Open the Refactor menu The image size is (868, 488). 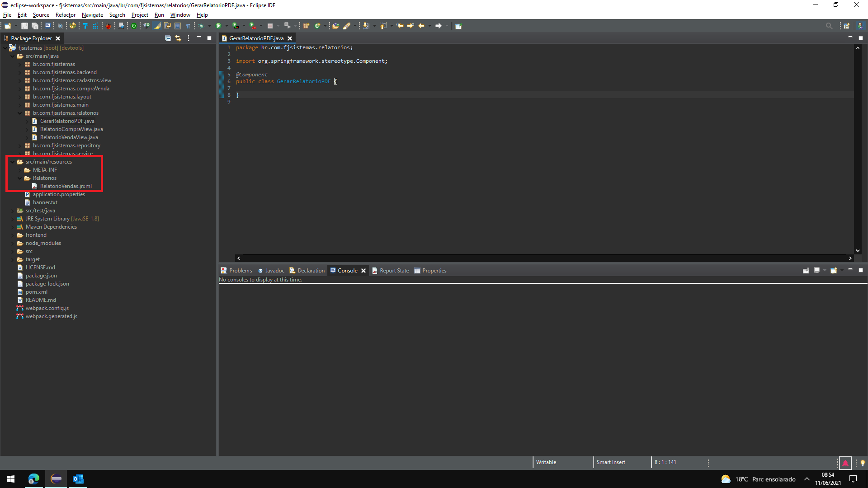tap(66, 15)
